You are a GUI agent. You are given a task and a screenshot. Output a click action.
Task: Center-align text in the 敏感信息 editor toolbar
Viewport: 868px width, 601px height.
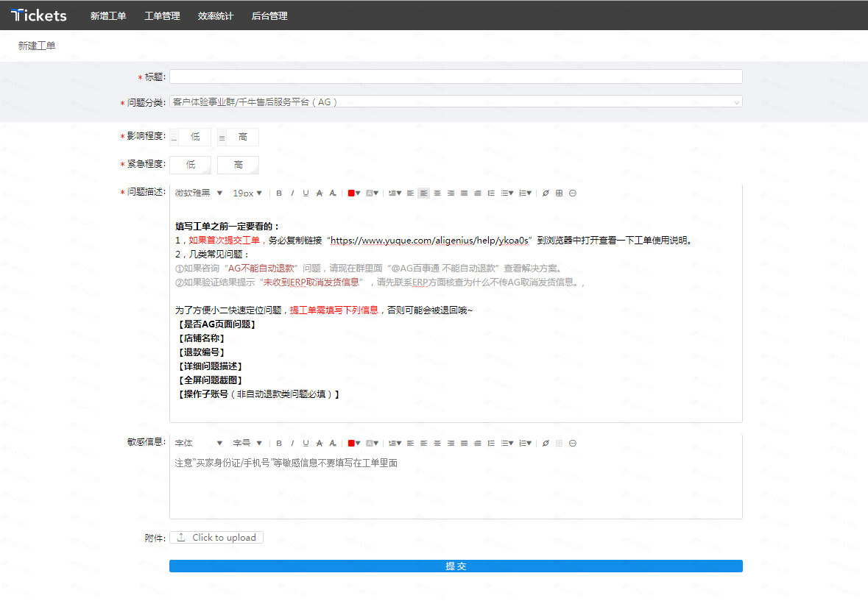click(x=437, y=443)
